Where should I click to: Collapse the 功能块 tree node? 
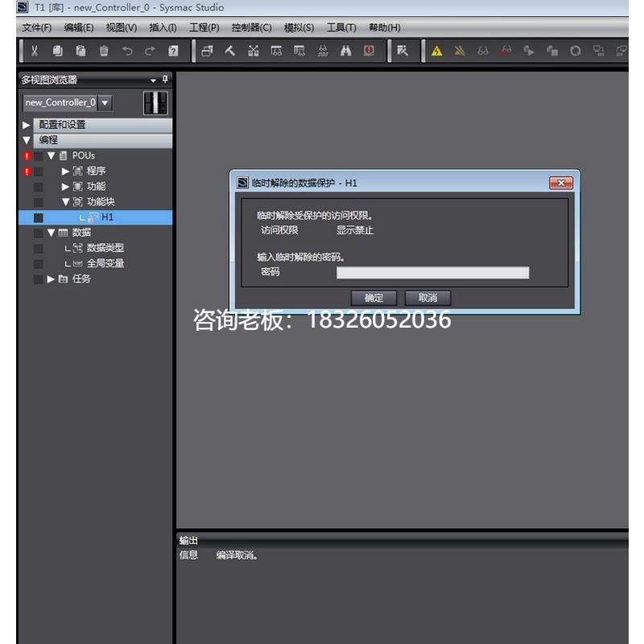tap(66, 202)
